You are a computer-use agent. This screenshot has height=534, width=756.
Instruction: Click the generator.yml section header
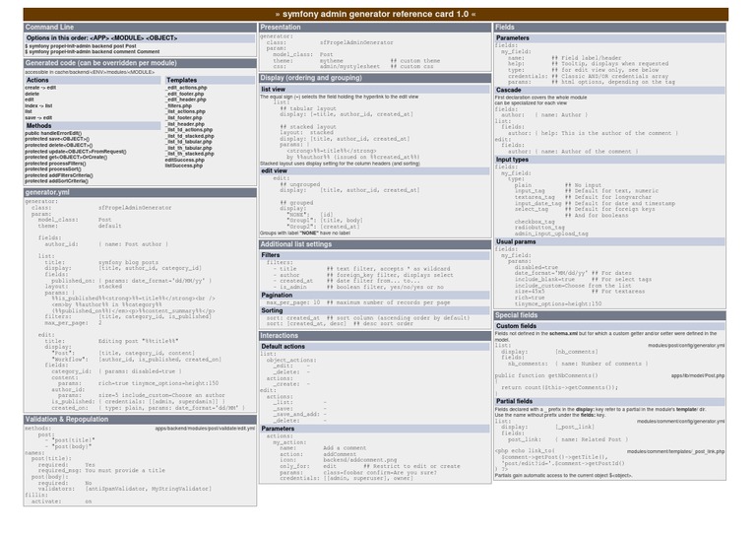coord(49,193)
